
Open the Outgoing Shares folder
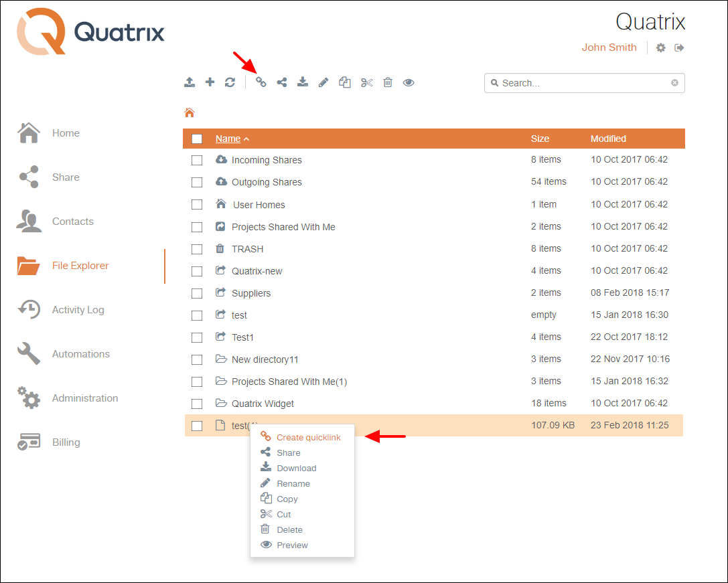267,183
